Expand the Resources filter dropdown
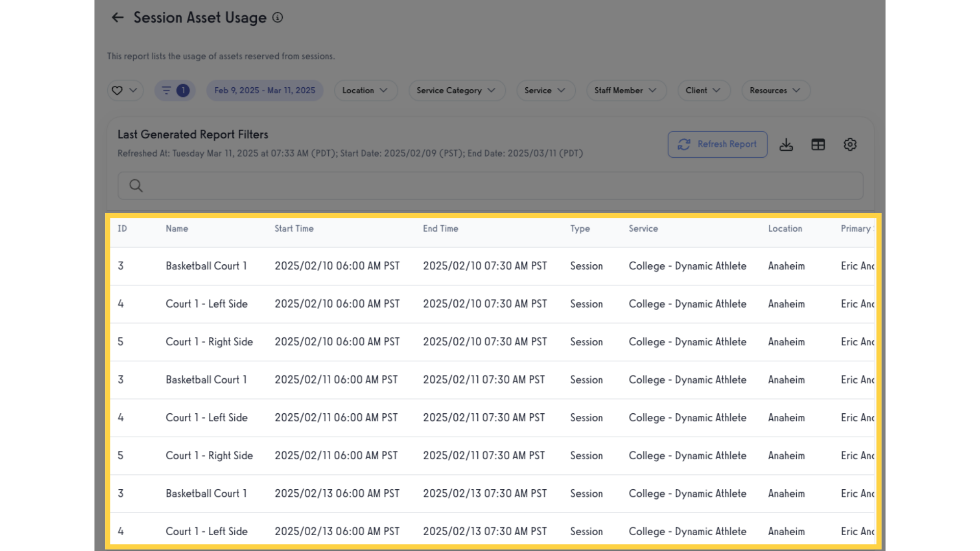980x551 pixels. pos(775,90)
